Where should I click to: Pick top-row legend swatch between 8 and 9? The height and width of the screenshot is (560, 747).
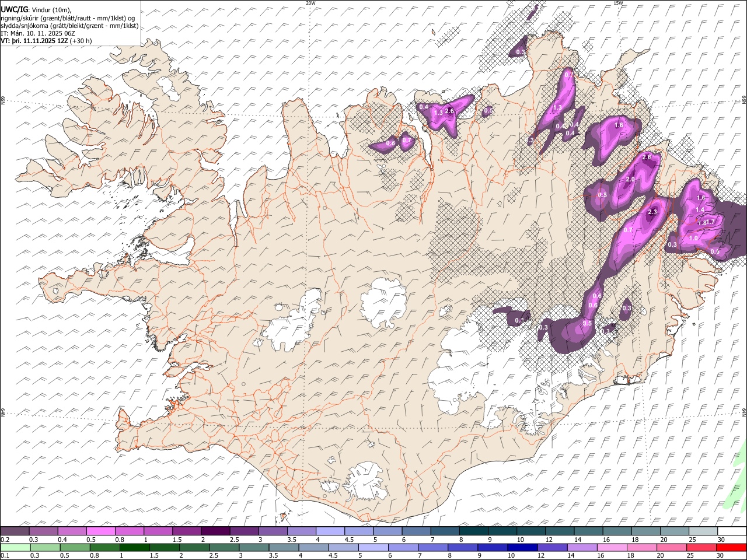click(473, 531)
